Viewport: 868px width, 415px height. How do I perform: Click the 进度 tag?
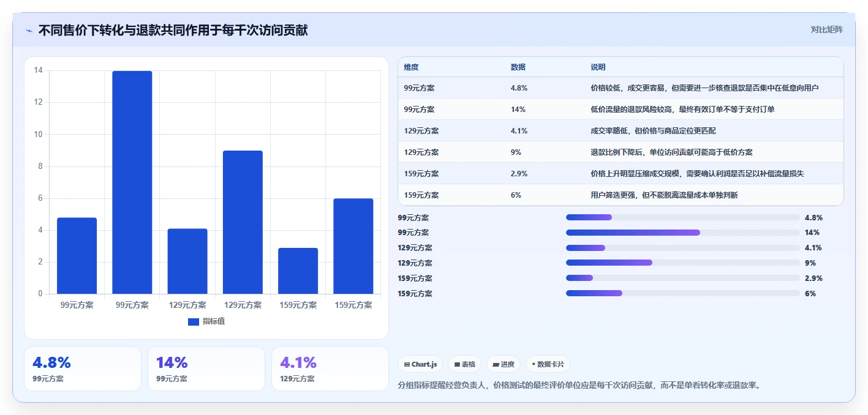pos(503,364)
